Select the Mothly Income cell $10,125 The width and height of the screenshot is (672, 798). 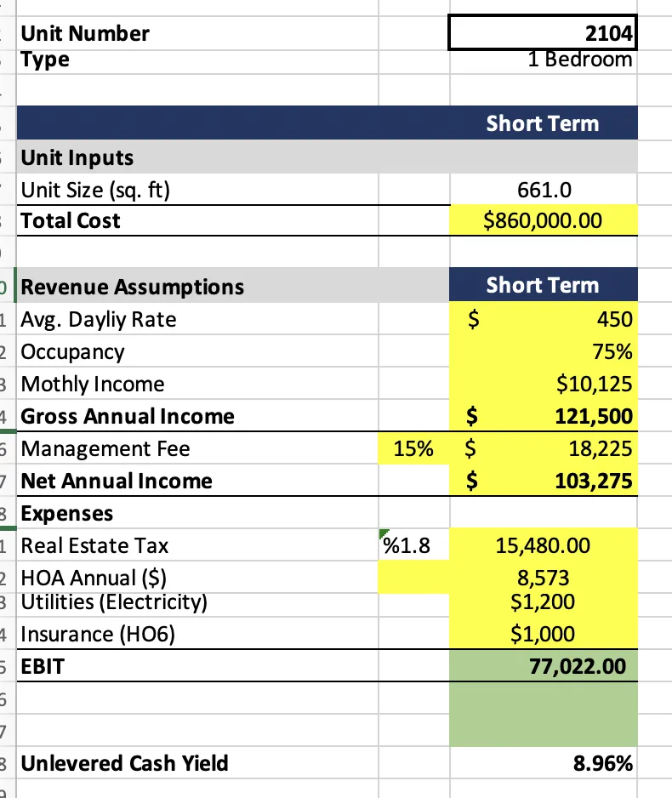[544, 384]
